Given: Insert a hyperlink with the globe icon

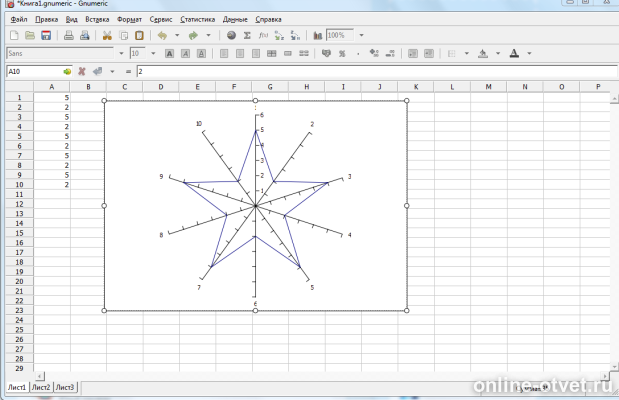Looking at the screenshot, I should 231,36.
